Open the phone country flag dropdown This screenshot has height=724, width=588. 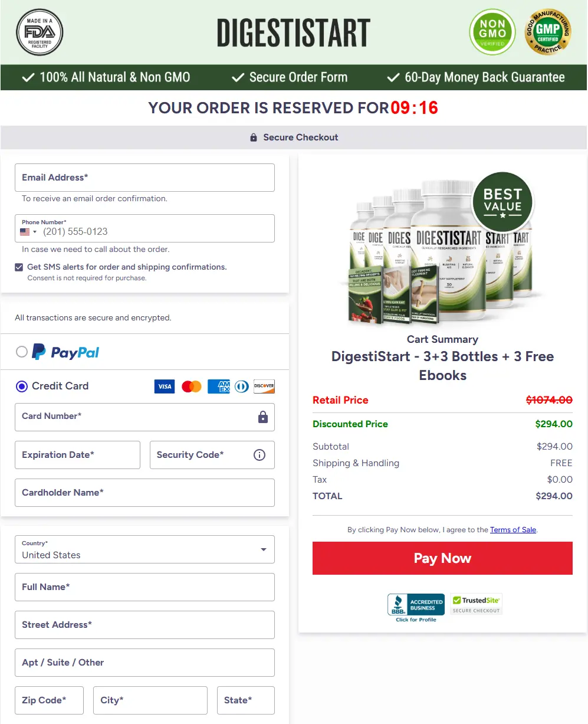(28, 232)
